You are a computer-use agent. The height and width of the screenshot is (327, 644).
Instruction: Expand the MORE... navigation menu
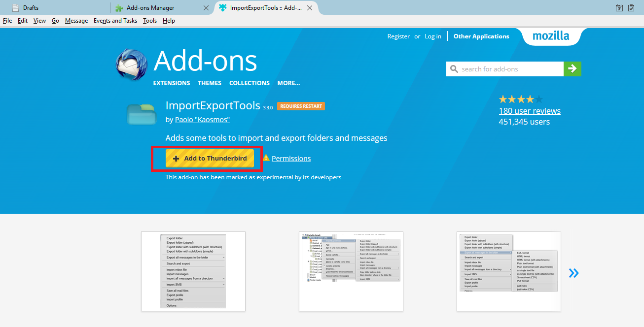(288, 83)
